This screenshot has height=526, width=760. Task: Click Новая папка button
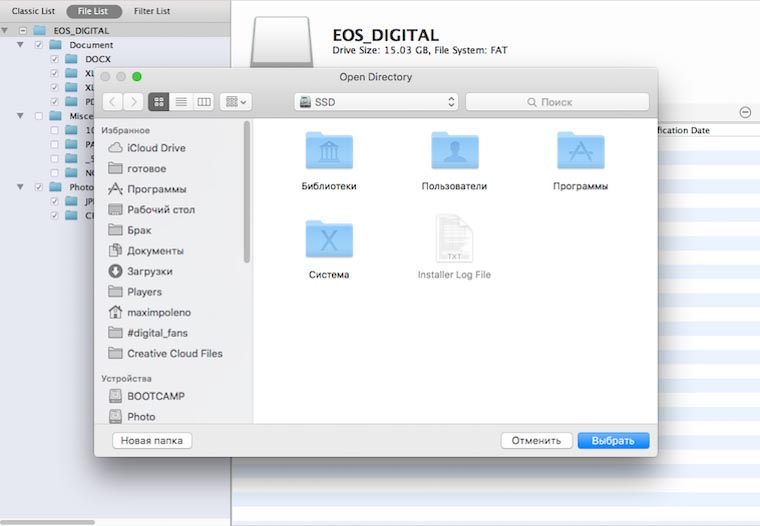[x=152, y=441]
